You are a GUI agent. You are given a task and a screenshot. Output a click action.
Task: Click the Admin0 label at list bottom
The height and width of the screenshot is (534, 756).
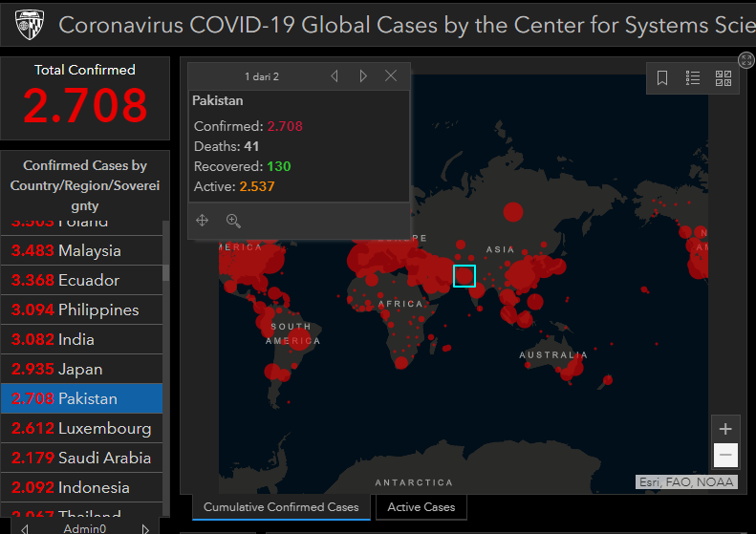pyautogui.click(x=85, y=528)
